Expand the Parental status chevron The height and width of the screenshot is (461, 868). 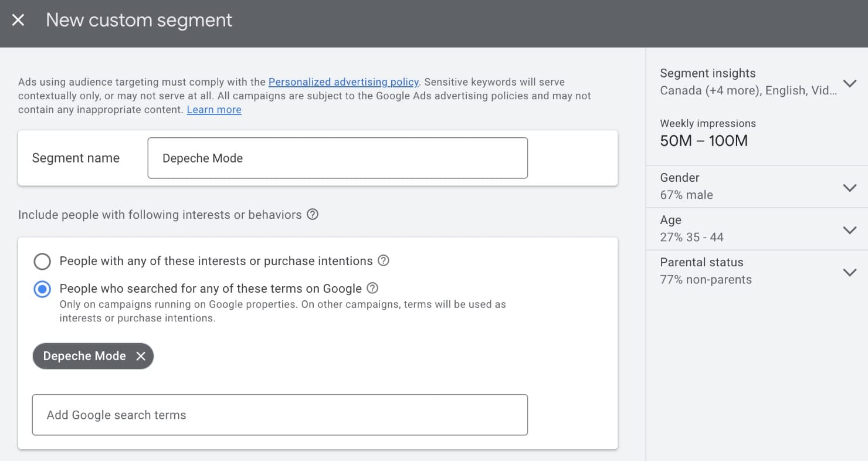click(849, 272)
